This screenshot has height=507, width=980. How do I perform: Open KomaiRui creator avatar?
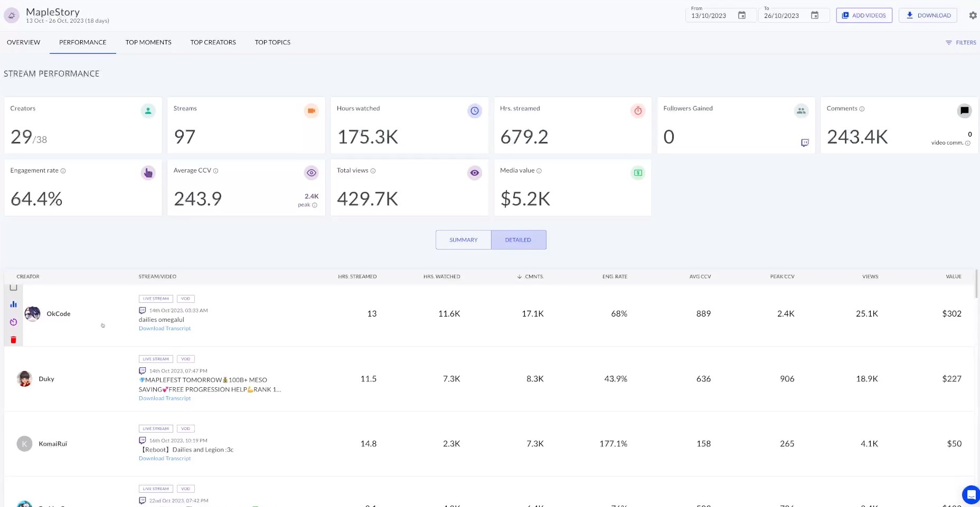(x=25, y=444)
